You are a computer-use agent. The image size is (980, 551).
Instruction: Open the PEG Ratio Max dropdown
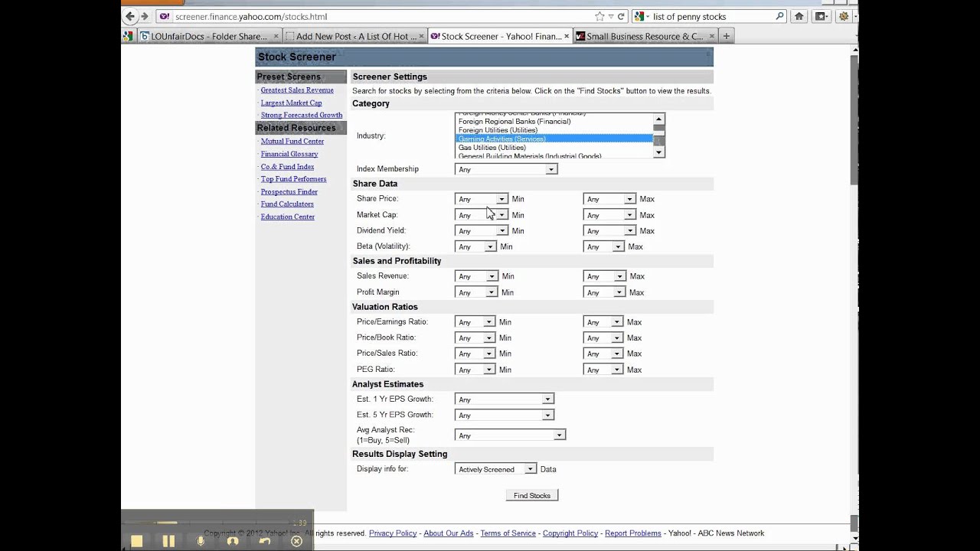click(x=603, y=370)
